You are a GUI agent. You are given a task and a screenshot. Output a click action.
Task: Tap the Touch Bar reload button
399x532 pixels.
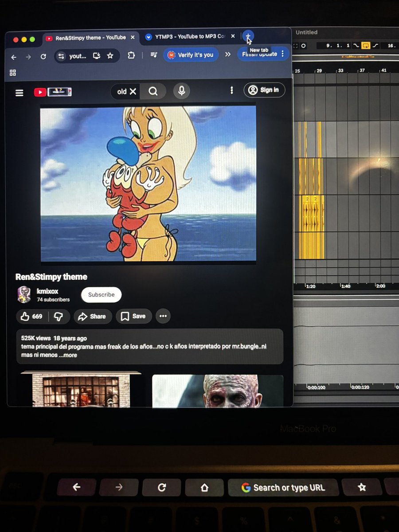point(162,487)
